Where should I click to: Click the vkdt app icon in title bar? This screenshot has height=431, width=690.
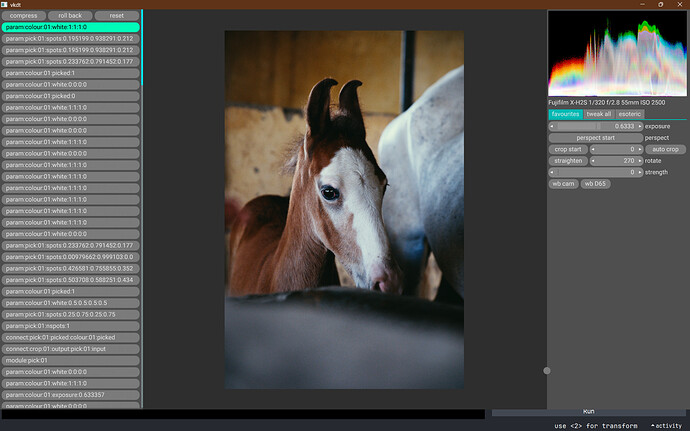tap(6, 5)
